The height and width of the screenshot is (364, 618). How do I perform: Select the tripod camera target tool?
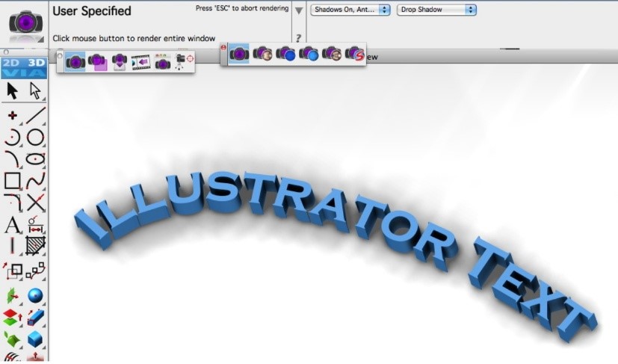pos(184,62)
